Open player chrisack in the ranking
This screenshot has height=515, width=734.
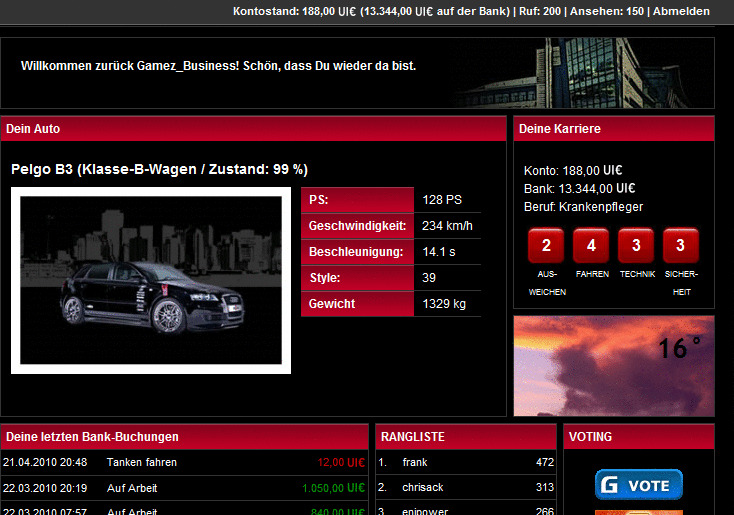tap(424, 488)
